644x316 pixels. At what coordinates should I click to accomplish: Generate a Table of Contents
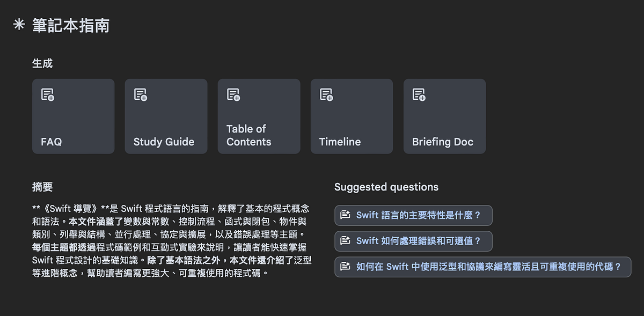click(259, 116)
